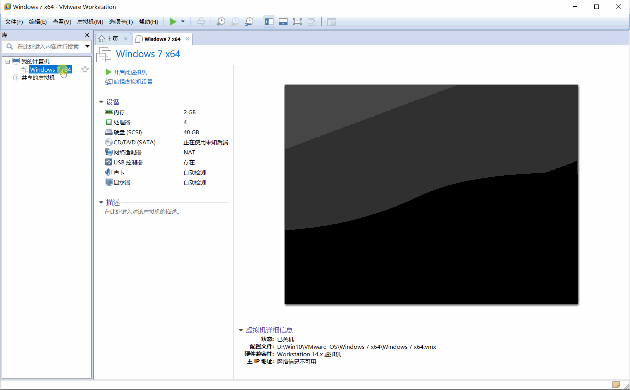The width and height of the screenshot is (630, 390).
Task: Collapse the description section triangle
Action: pos(101,202)
